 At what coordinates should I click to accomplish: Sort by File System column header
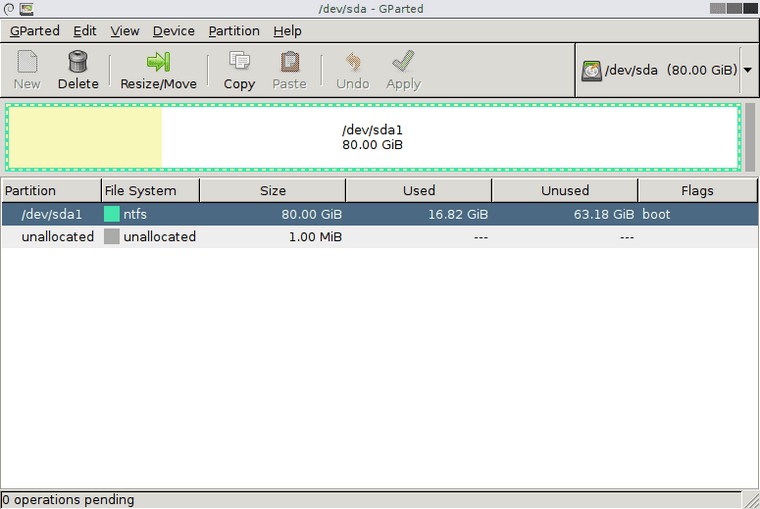point(150,191)
